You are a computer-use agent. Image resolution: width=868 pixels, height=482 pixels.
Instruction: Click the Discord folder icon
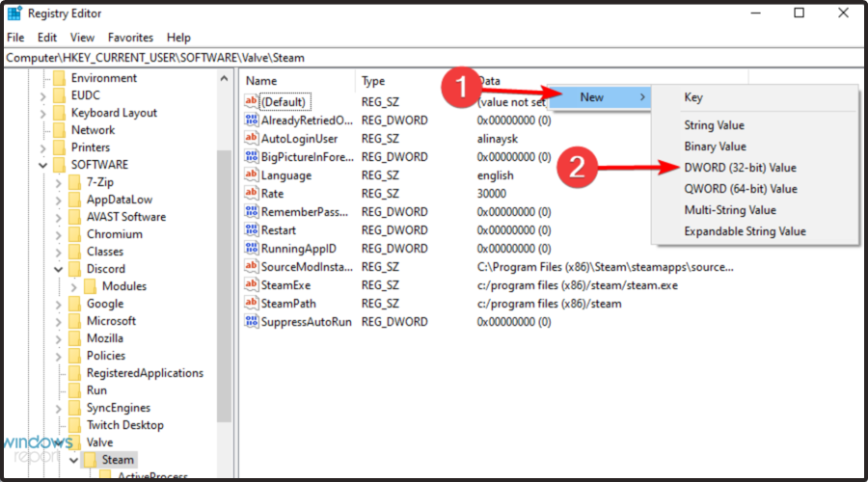point(74,269)
